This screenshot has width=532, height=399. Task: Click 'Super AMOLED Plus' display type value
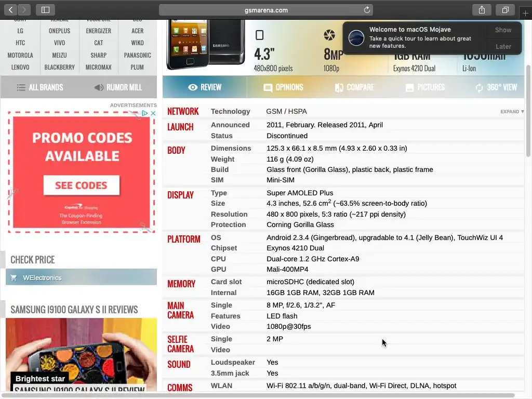point(300,193)
